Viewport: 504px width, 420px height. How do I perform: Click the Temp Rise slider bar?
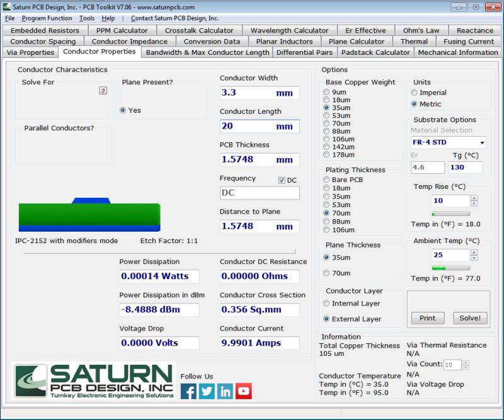[450, 213]
